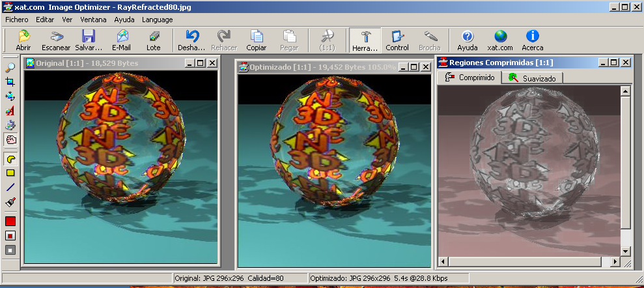Click horizontal scrollbar left arrow in Regiones Comprimidas

click(x=443, y=261)
